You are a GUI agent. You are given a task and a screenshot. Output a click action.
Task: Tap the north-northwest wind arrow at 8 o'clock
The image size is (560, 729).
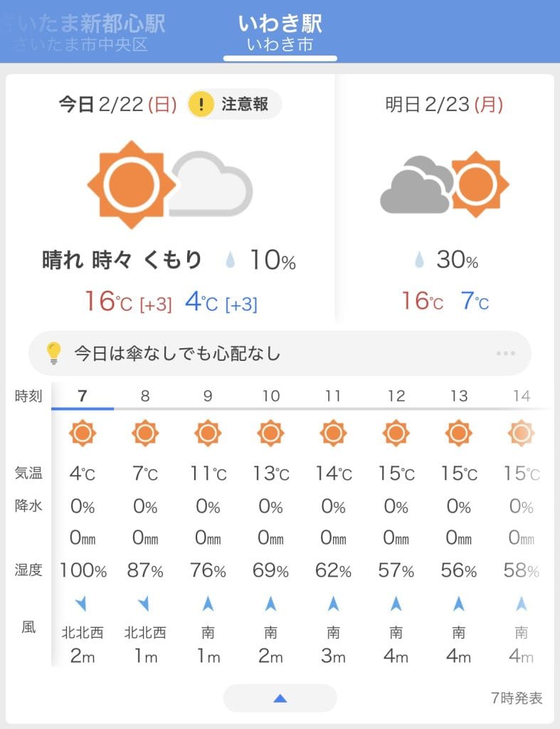point(145,604)
